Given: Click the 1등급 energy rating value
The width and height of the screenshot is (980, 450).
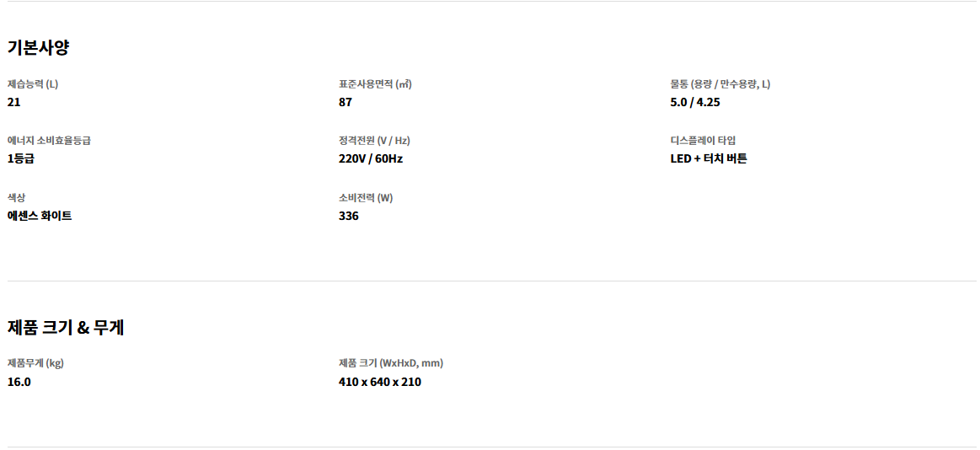Looking at the screenshot, I should tap(20, 158).
